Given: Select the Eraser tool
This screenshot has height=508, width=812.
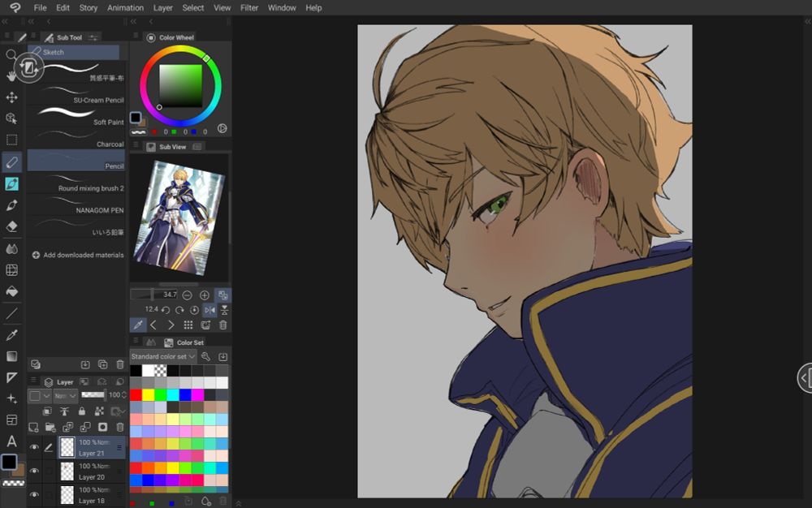Looking at the screenshot, I should [11, 226].
